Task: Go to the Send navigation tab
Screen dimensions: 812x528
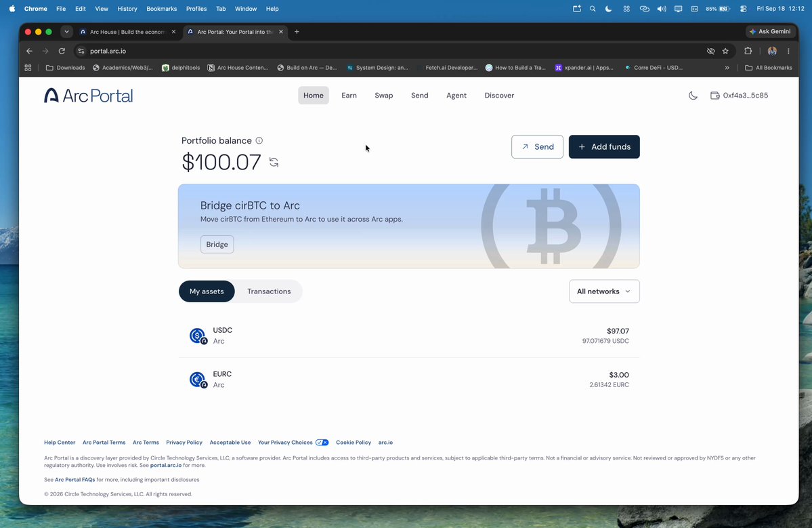Action: point(419,96)
